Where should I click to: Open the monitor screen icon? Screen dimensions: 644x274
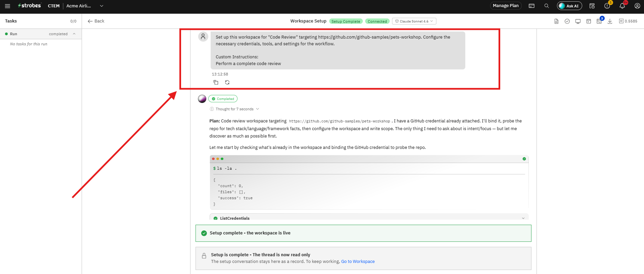point(578,21)
